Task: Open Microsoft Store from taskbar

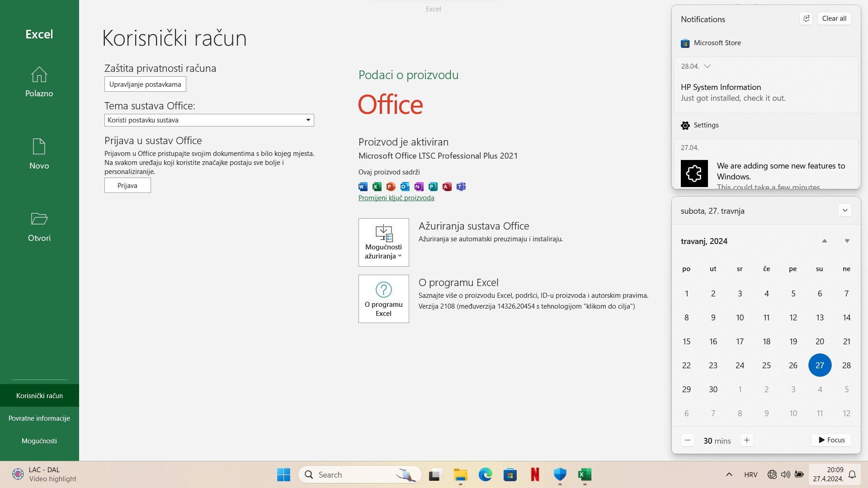Action: point(510,474)
